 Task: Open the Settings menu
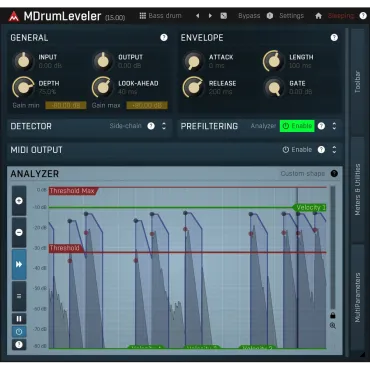291,16
